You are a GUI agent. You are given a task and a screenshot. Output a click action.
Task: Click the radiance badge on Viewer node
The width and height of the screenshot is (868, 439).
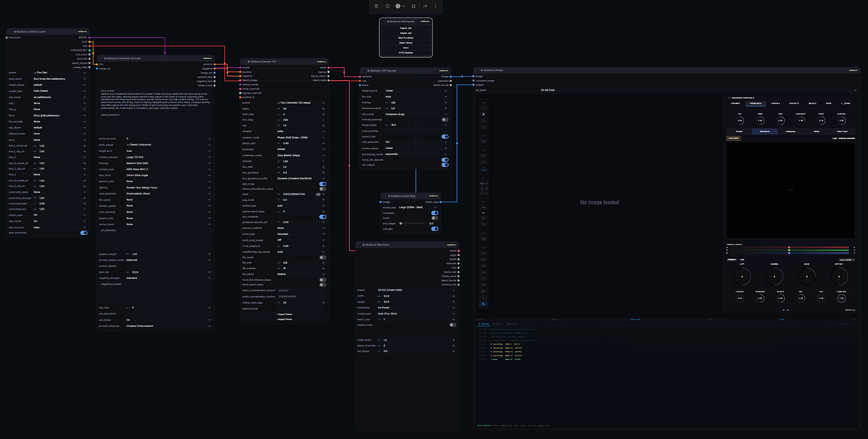853,70
